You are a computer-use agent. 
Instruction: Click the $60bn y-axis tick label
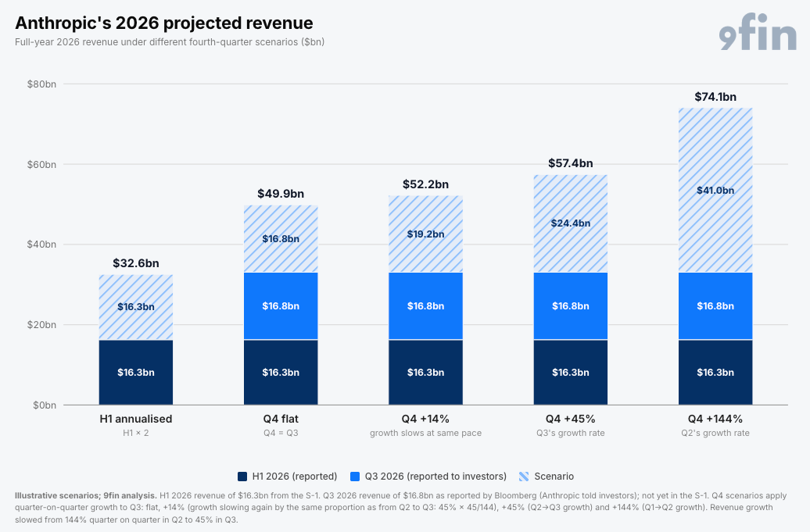tap(42, 165)
